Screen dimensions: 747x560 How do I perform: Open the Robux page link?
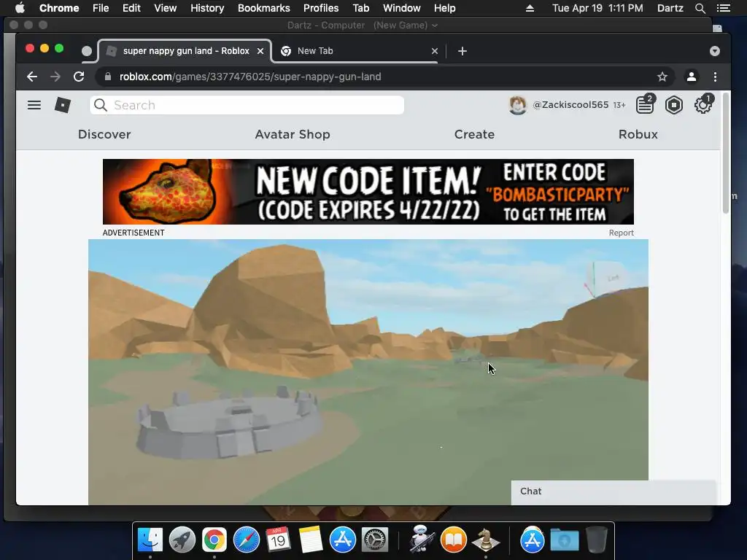pyautogui.click(x=638, y=134)
